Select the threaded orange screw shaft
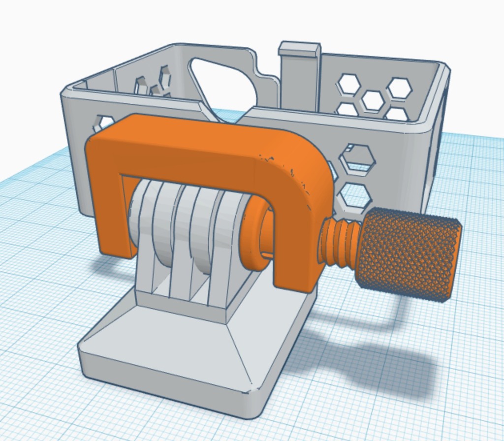 click(x=339, y=243)
